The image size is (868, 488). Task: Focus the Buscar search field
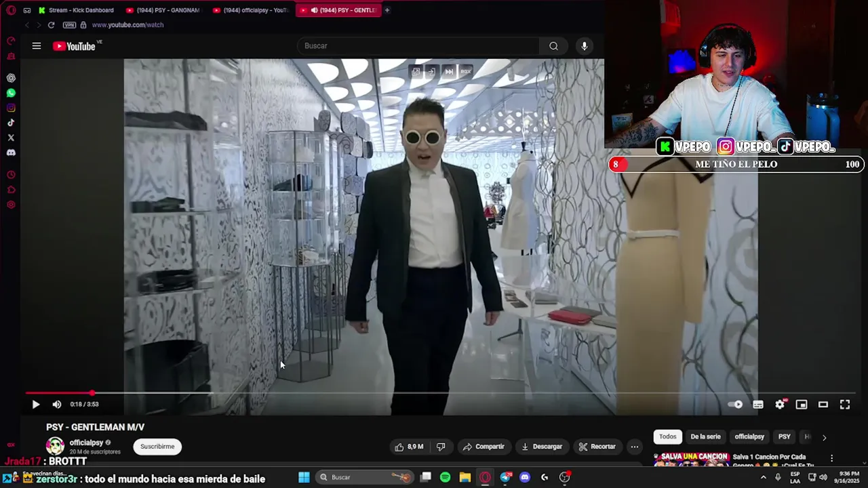[418, 46]
